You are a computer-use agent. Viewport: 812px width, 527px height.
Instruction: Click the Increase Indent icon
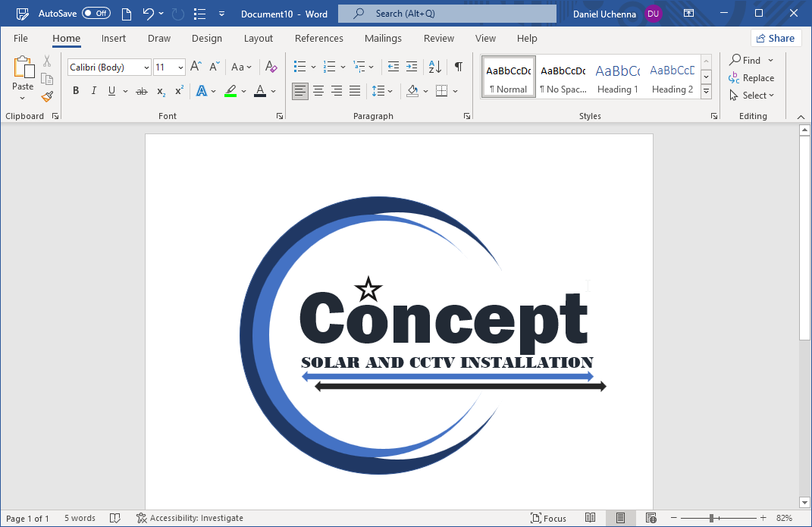[412, 67]
